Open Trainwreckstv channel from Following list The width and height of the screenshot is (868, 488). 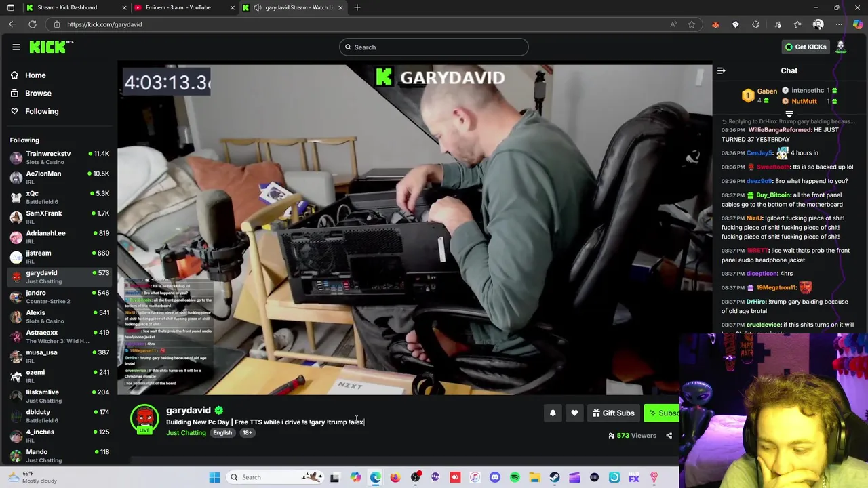point(60,157)
